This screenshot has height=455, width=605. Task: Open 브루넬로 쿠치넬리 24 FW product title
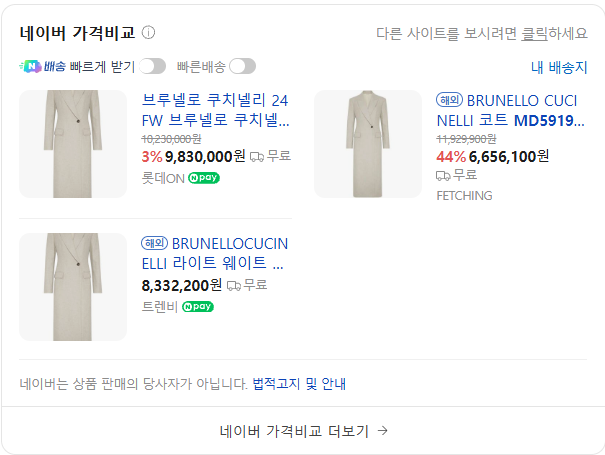(215, 110)
